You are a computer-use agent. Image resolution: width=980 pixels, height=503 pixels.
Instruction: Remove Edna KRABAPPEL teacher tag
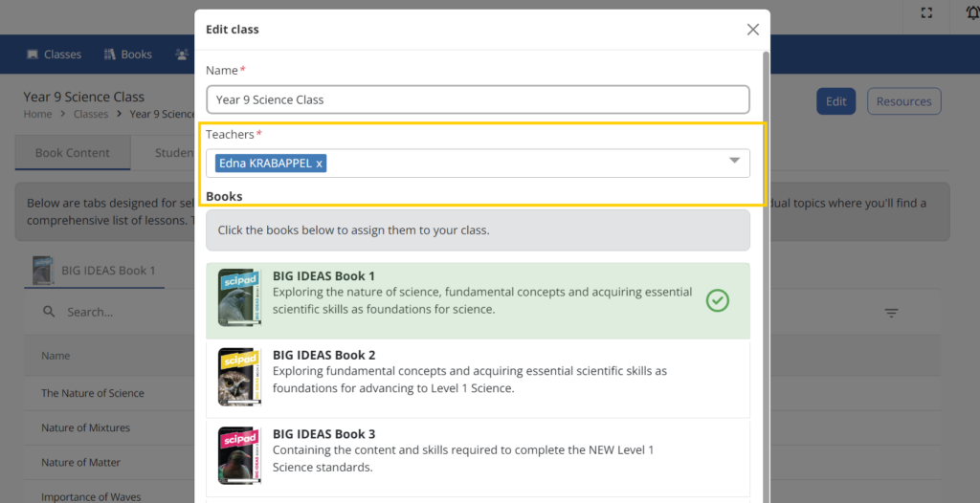pos(319,164)
